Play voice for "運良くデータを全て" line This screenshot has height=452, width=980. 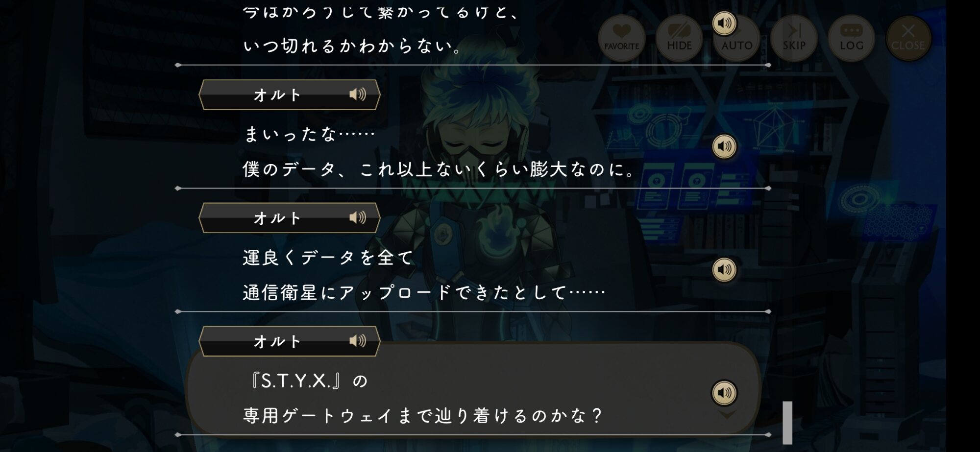click(724, 270)
